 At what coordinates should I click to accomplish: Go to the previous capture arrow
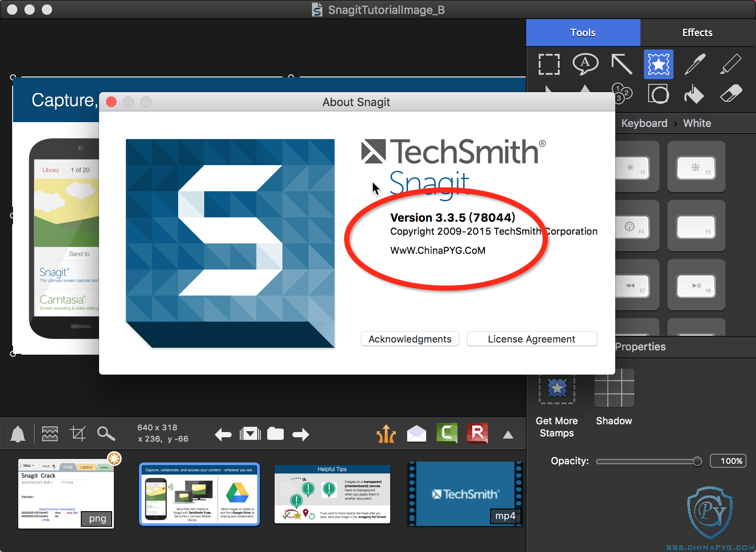(223, 434)
